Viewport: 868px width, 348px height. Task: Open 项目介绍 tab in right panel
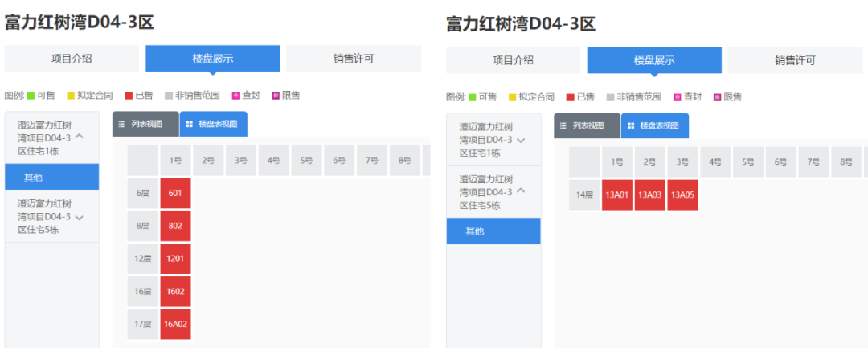click(513, 60)
